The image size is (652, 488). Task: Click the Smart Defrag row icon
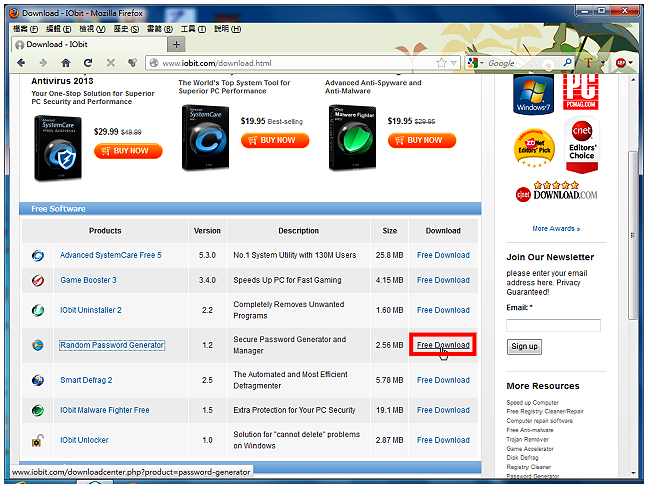click(x=38, y=380)
